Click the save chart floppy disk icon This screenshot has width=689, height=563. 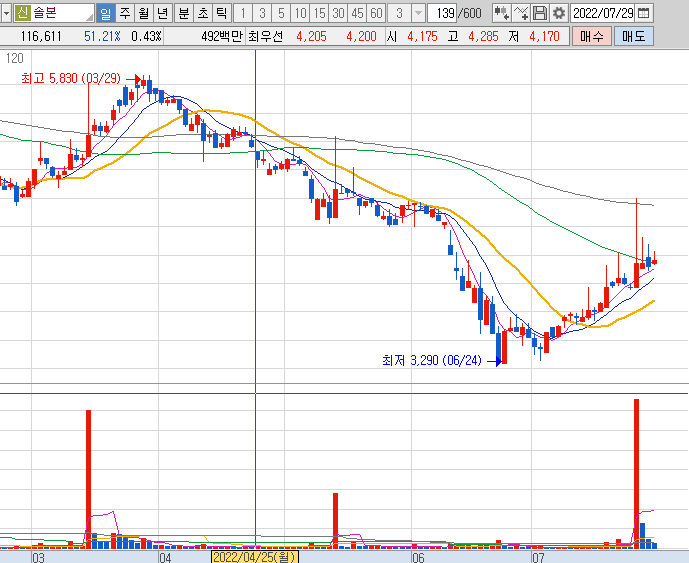coord(540,13)
